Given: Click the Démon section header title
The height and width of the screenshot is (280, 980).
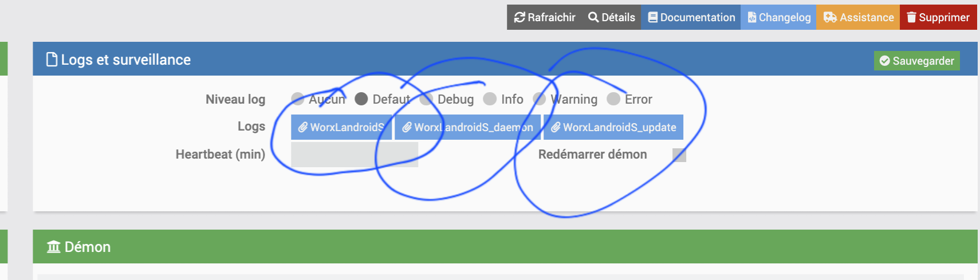Looking at the screenshot, I should point(88,247).
